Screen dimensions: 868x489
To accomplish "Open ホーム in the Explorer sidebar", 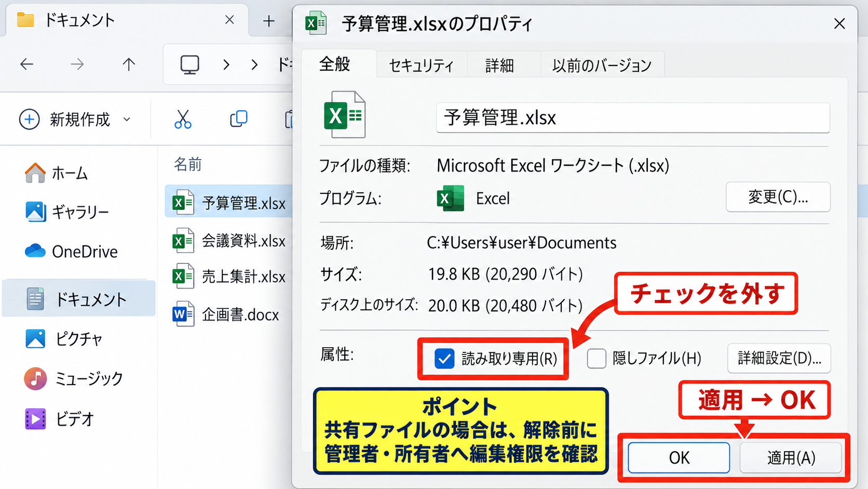I will 57,173.
